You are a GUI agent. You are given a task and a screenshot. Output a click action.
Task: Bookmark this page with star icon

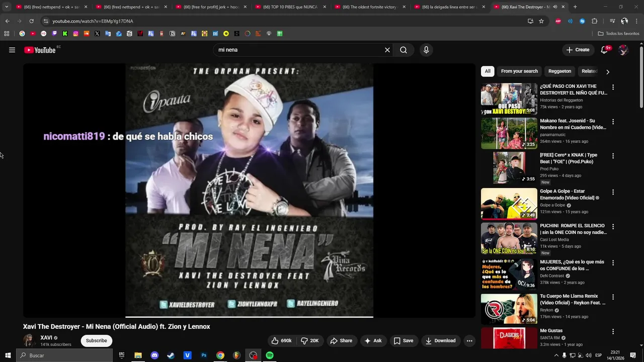(x=541, y=21)
